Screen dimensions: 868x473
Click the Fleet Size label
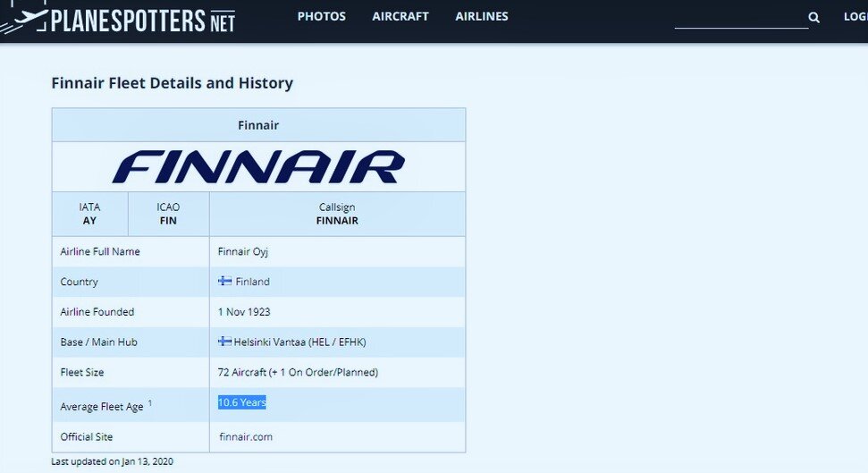pos(82,372)
